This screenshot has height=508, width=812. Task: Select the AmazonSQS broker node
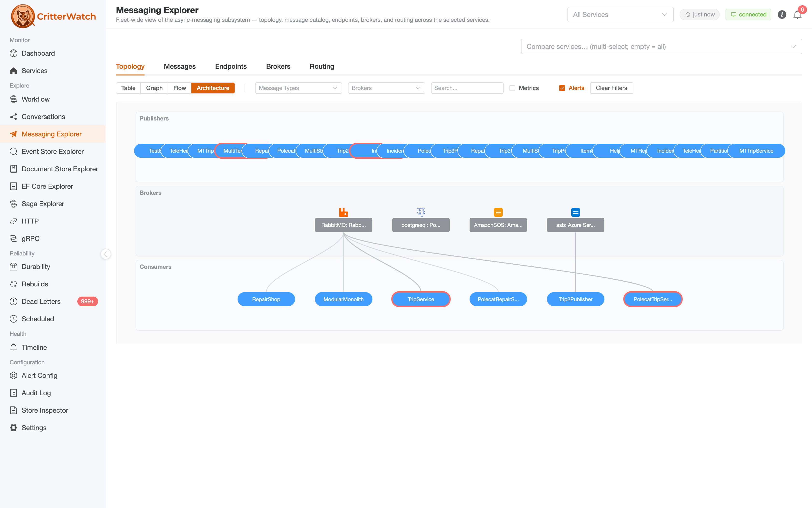pyautogui.click(x=498, y=225)
